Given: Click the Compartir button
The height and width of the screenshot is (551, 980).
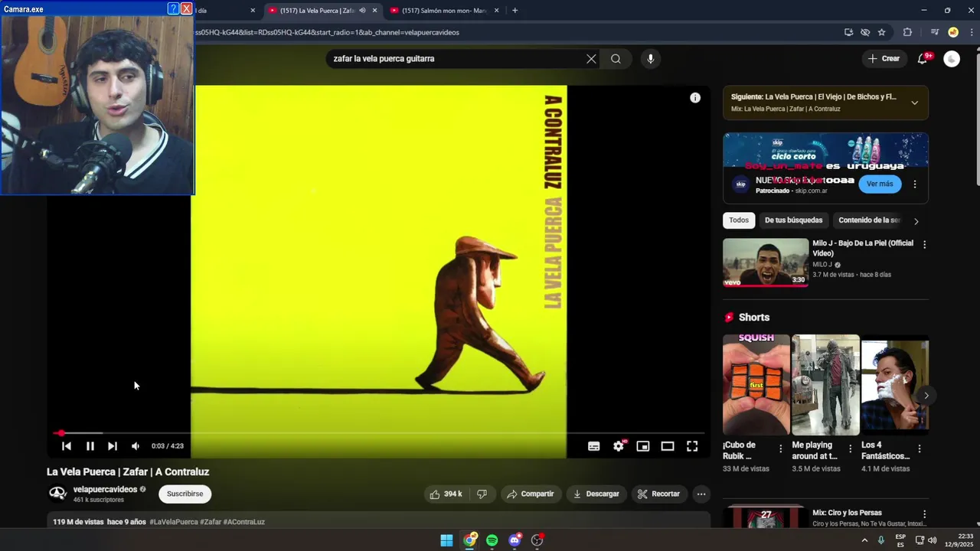Looking at the screenshot, I should click(x=531, y=494).
